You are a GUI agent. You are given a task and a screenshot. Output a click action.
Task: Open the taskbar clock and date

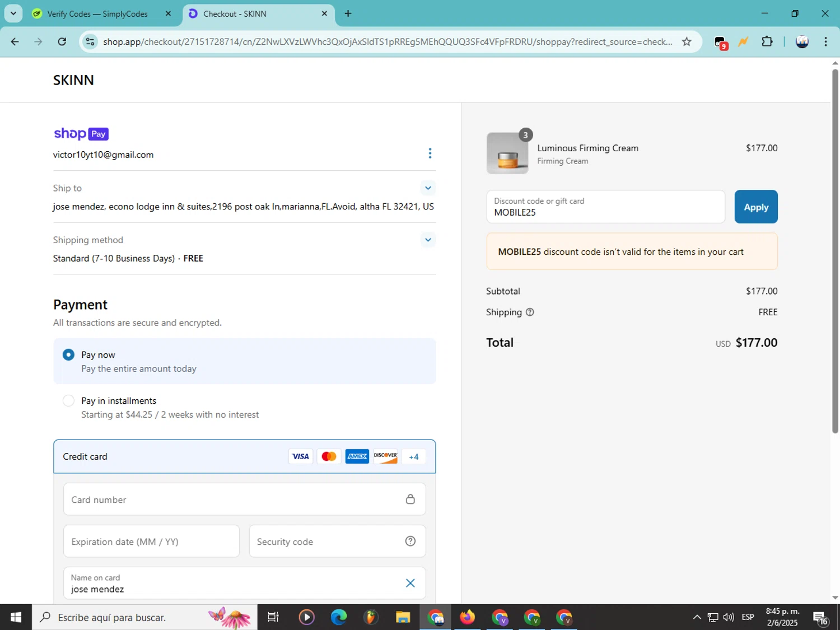(782, 617)
